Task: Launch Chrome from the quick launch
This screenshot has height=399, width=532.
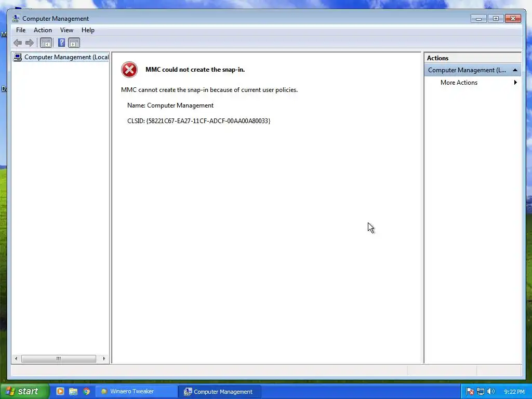Action: (87, 391)
